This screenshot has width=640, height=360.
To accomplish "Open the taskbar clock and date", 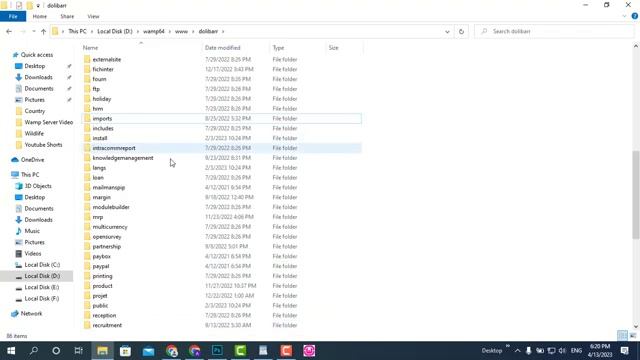I will point(600,351).
